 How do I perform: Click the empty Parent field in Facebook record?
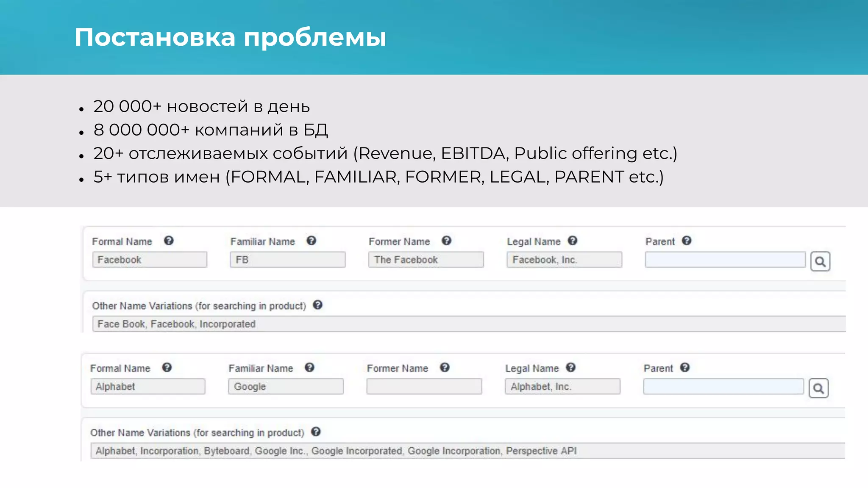pyautogui.click(x=725, y=260)
